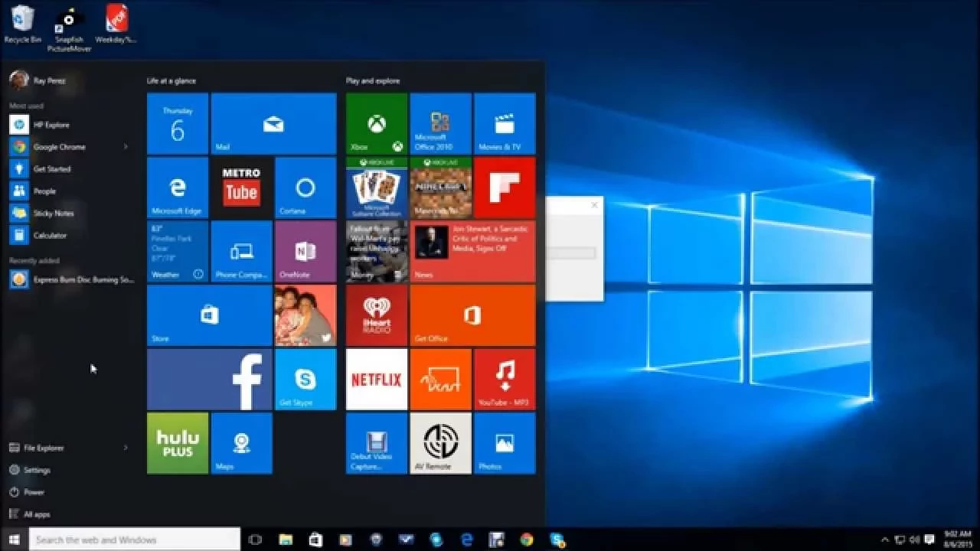Open Action Center notifications icon
Viewport: 980px width, 551px height.
(x=929, y=540)
